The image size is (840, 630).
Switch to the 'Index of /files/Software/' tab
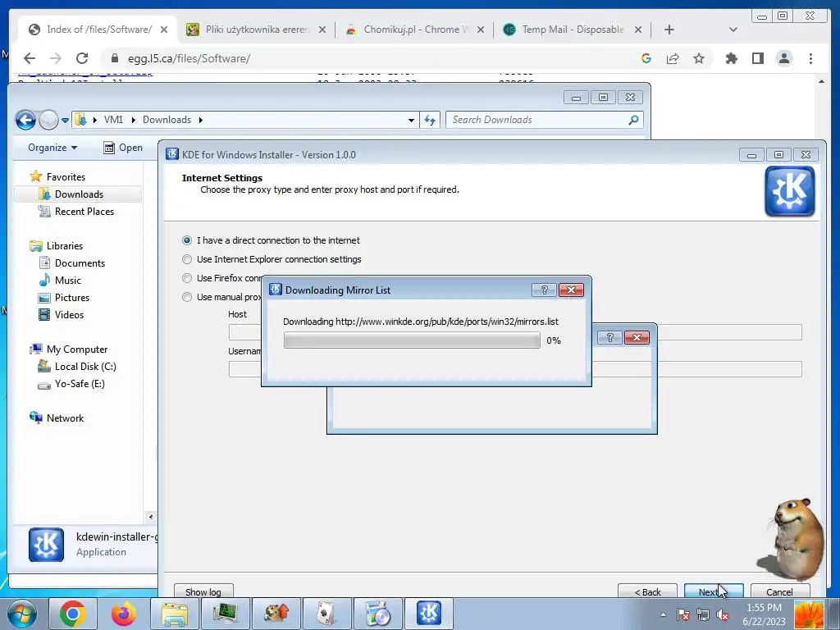pyautogui.click(x=98, y=30)
